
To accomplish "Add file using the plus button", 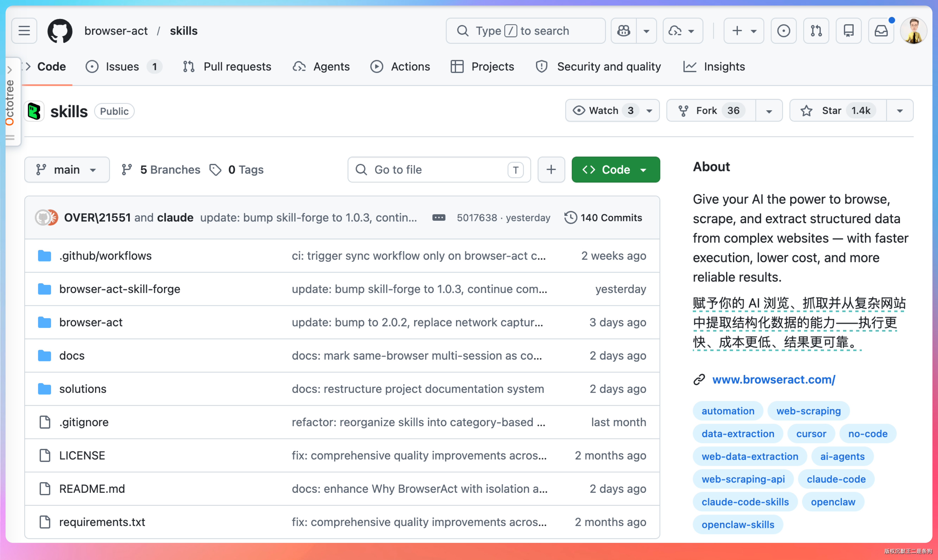I will click(551, 170).
